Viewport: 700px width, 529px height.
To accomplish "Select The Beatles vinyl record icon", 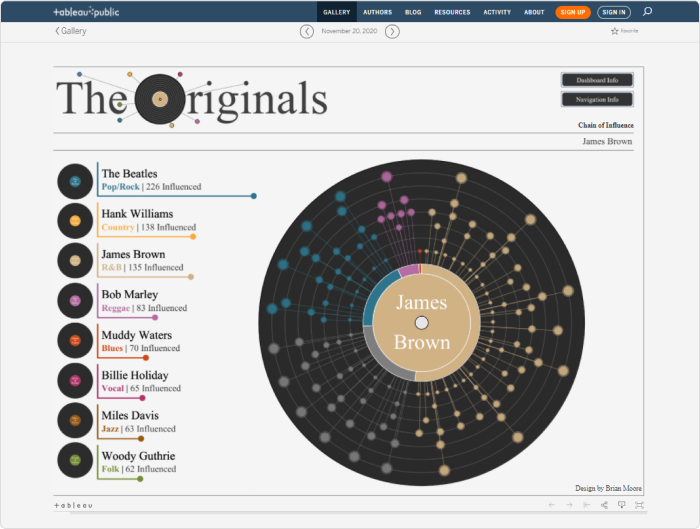I will point(75,181).
